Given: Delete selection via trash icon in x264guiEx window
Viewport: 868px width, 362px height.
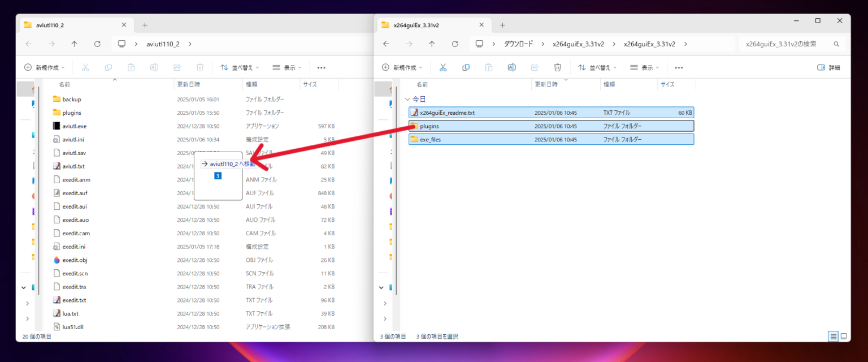Looking at the screenshot, I should [x=557, y=67].
